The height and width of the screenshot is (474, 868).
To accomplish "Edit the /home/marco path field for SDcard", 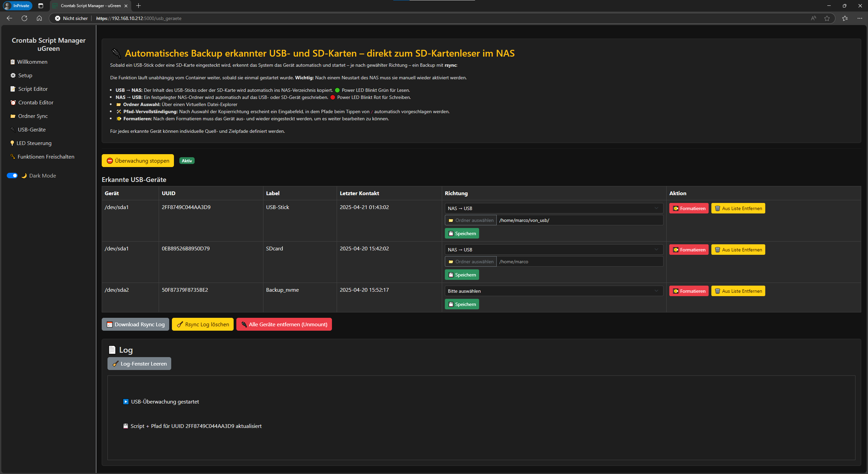I will pyautogui.click(x=580, y=262).
